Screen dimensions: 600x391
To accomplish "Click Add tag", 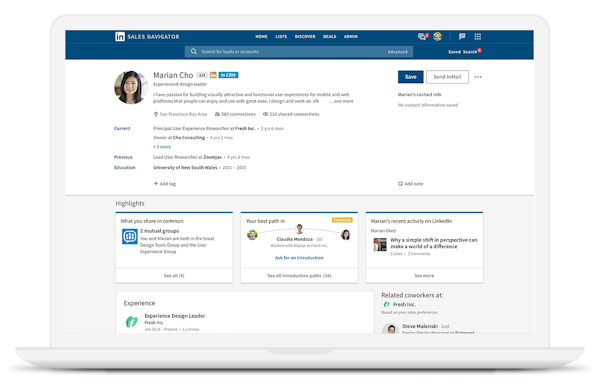I will coord(165,184).
